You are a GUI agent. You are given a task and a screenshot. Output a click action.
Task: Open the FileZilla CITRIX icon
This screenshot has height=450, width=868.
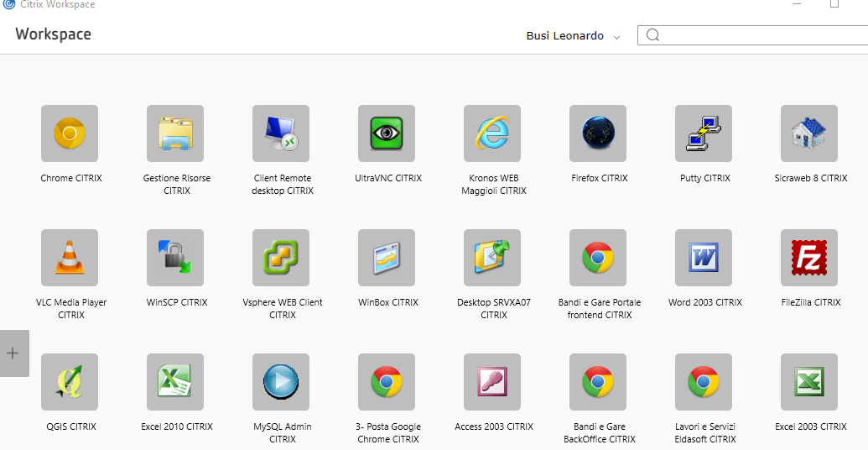[x=809, y=258]
